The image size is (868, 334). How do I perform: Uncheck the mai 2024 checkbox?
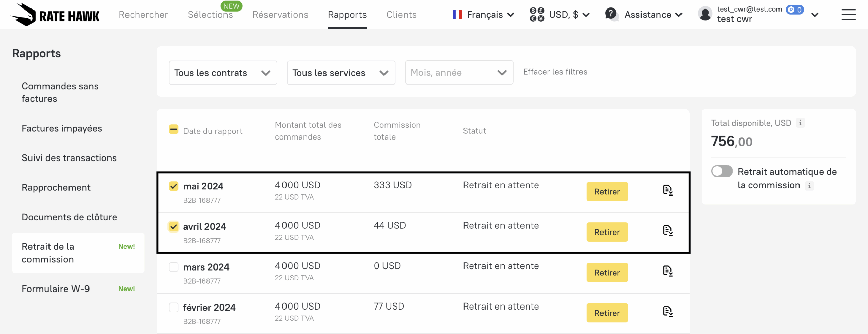(x=174, y=186)
